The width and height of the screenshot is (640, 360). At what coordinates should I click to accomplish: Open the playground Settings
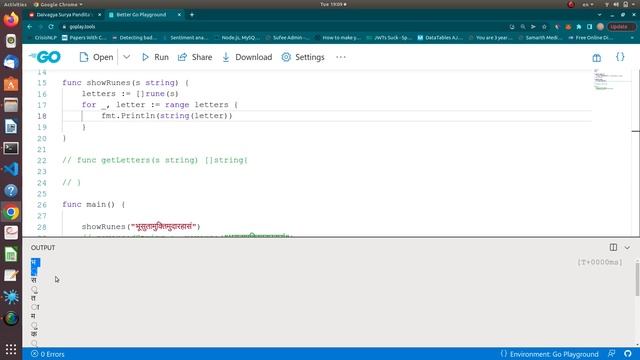pos(303,57)
